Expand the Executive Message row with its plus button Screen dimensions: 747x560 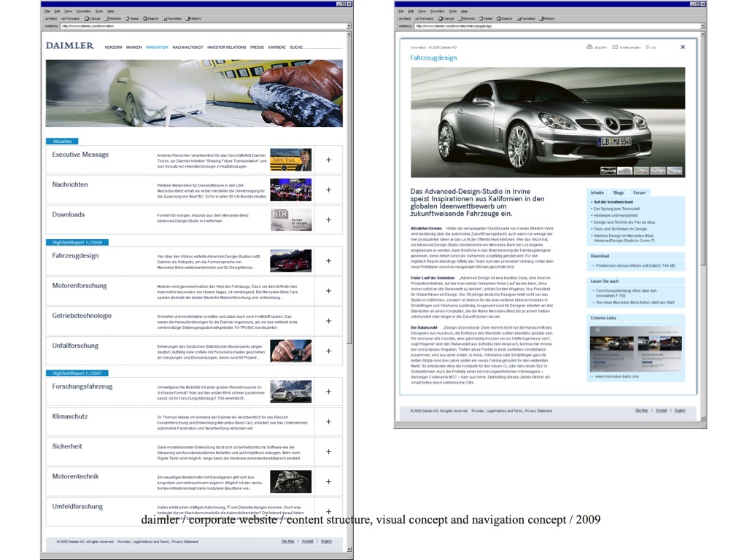[328, 160]
